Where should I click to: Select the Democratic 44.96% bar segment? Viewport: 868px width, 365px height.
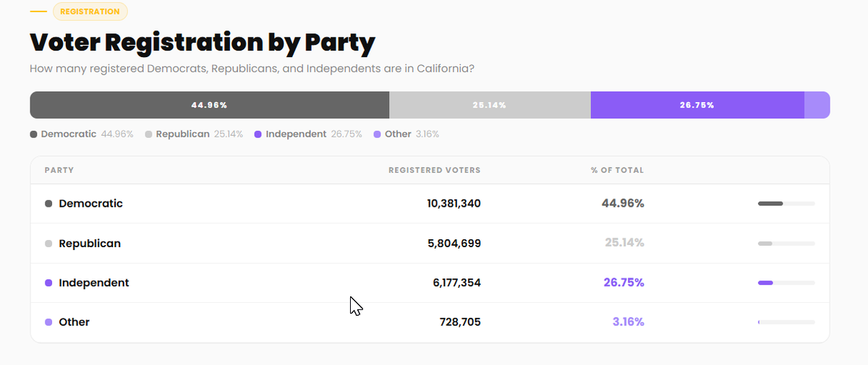coord(210,105)
